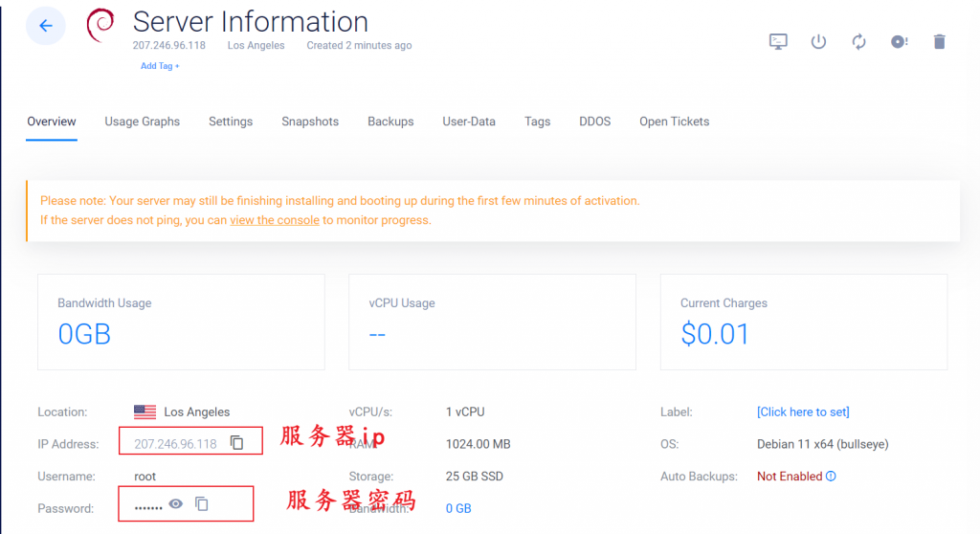Click the Auto Backups info icon
The image size is (980, 534).
[831, 477]
